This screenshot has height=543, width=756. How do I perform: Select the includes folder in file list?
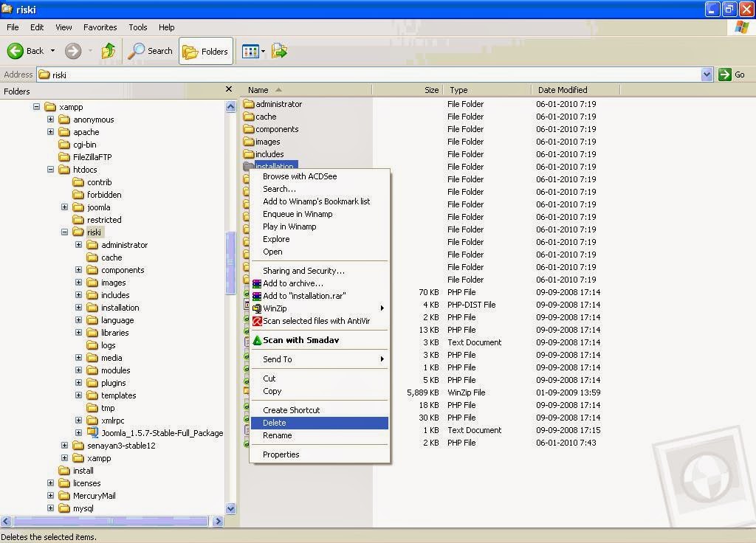point(264,154)
